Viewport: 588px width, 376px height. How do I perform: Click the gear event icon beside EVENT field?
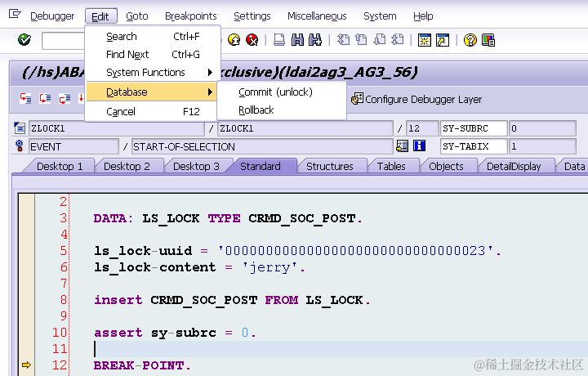19,145
